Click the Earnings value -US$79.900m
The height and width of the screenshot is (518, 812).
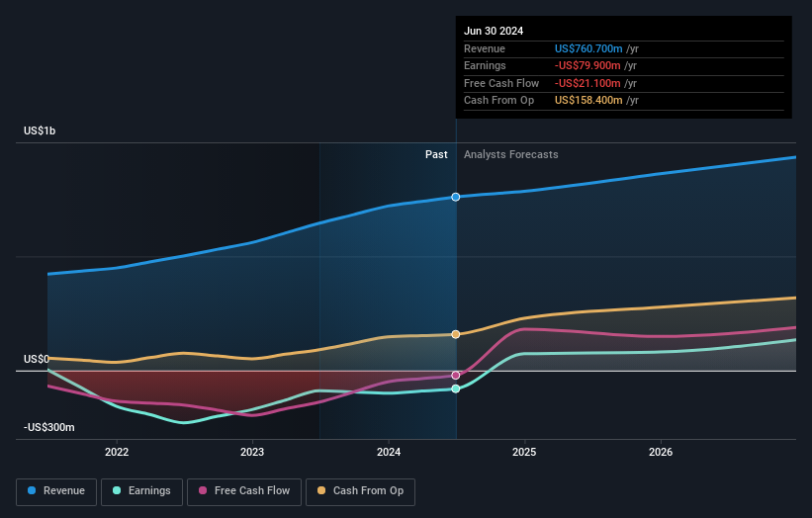coord(587,65)
